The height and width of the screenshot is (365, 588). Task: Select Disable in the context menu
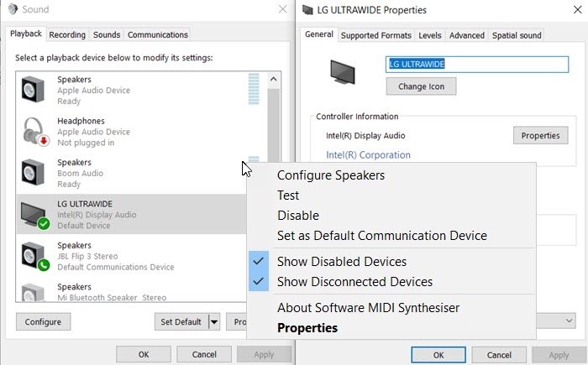(298, 216)
